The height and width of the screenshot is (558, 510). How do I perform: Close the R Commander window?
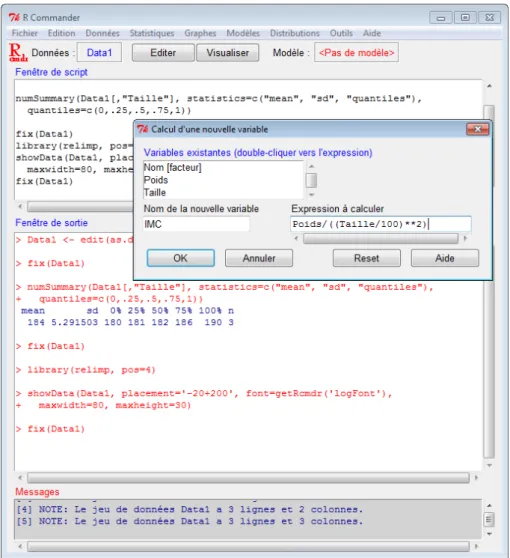pos(489,18)
